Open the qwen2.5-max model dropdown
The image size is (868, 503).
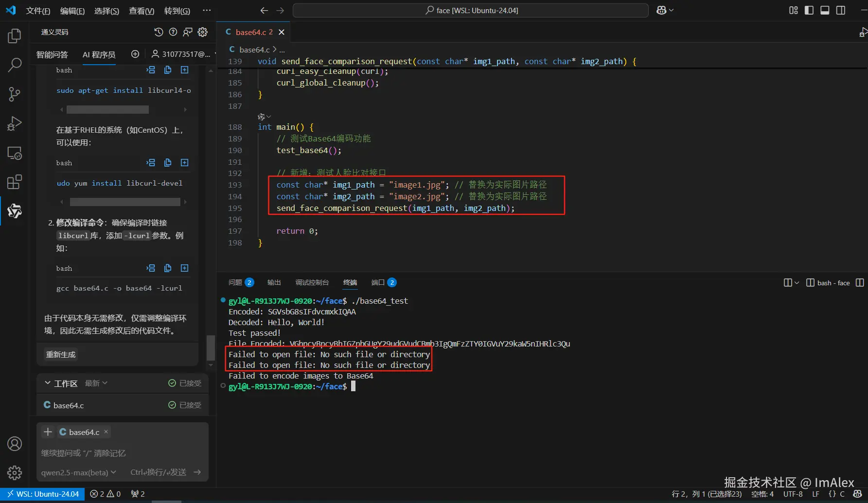[79, 472]
